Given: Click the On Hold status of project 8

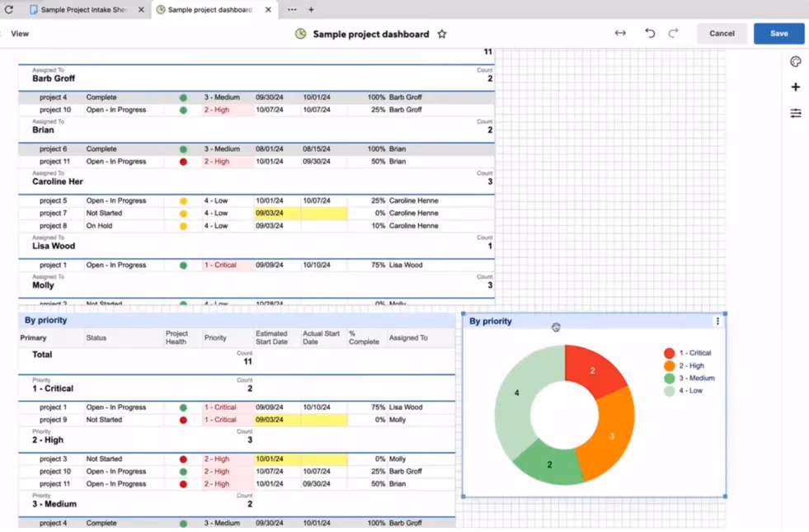Looking at the screenshot, I should pos(99,226).
